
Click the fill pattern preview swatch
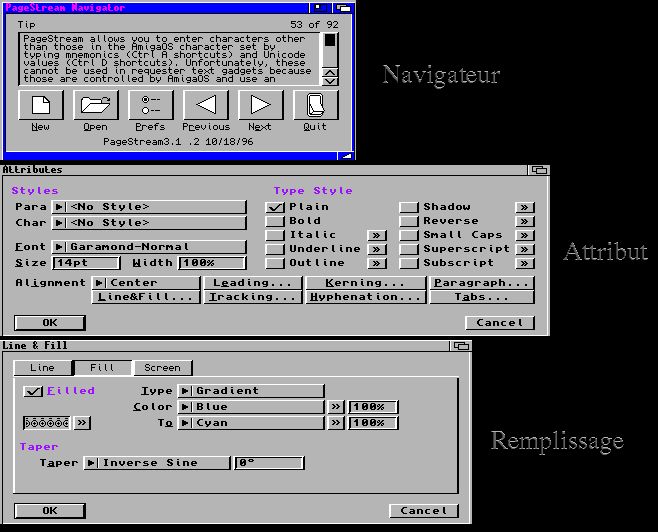[x=47, y=423]
